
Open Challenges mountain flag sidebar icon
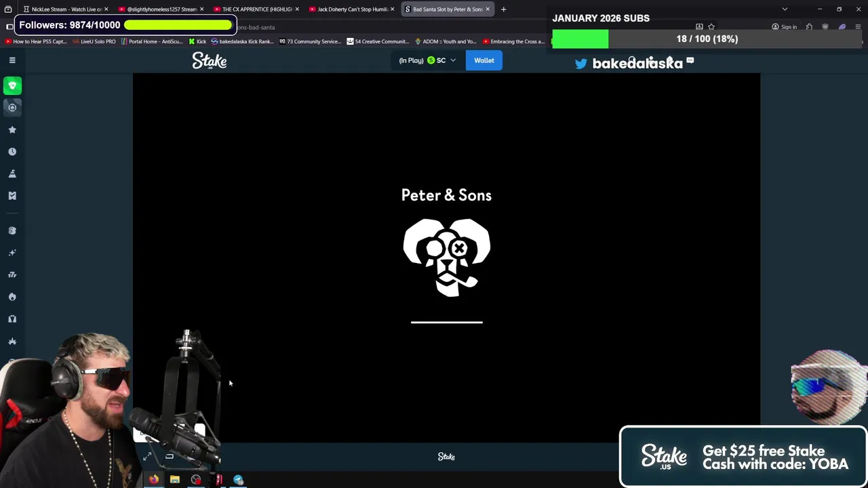pos(12,174)
